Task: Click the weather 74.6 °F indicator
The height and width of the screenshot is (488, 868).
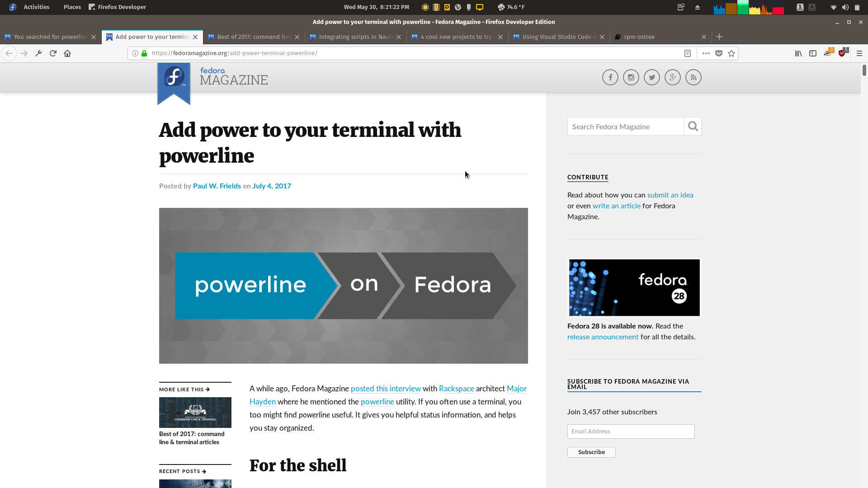Action: pyautogui.click(x=511, y=7)
